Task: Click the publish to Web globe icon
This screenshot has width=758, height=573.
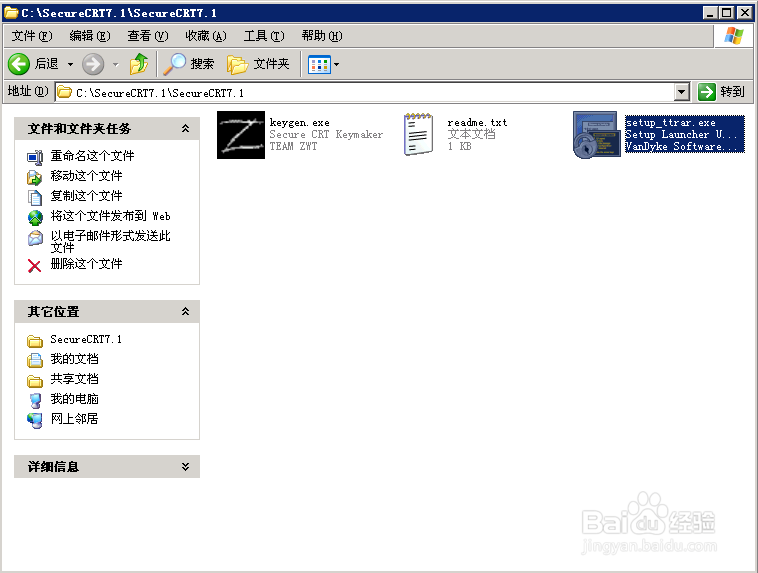Action: click(x=35, y=218)
